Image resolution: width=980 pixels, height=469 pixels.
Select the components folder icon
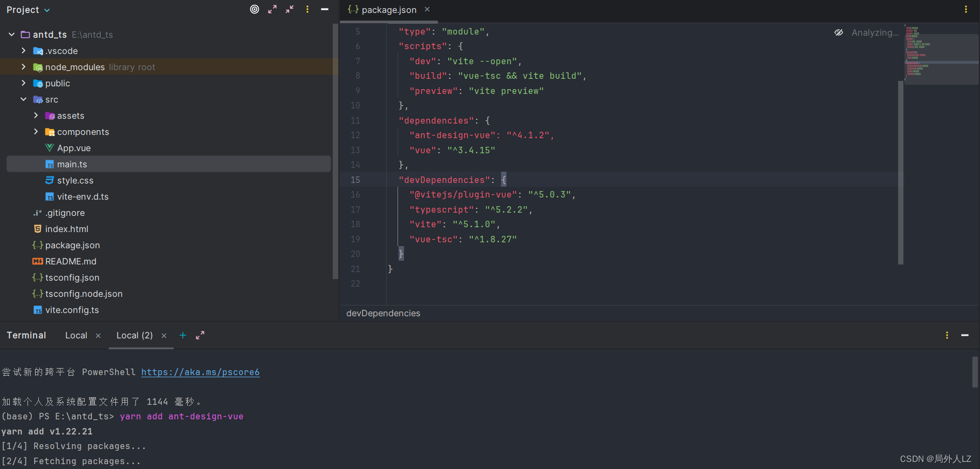[50, 132]
